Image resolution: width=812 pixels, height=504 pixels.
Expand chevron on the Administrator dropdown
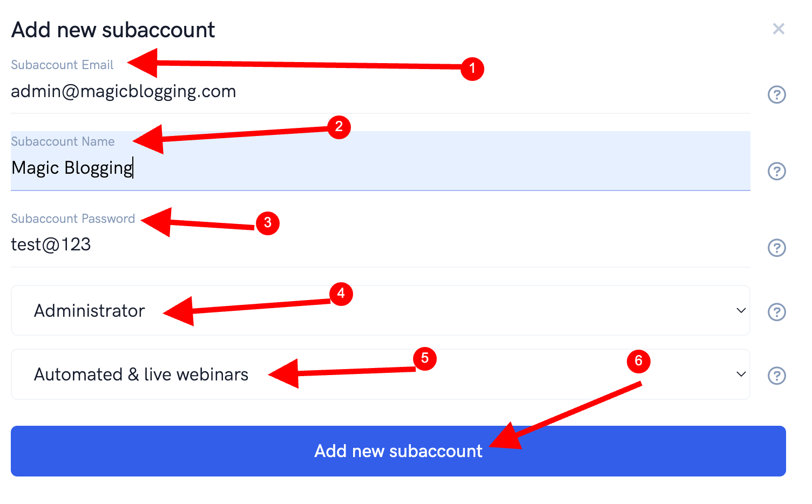point(741,310)
